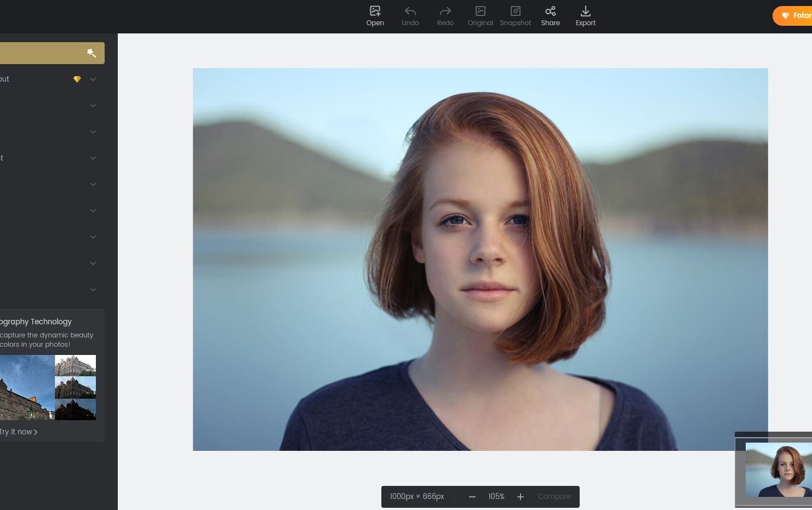The width and height of the screenshot is (812, 510).
Task: Expand the second sidebar section chevron
Action: [x=93, y=106]
